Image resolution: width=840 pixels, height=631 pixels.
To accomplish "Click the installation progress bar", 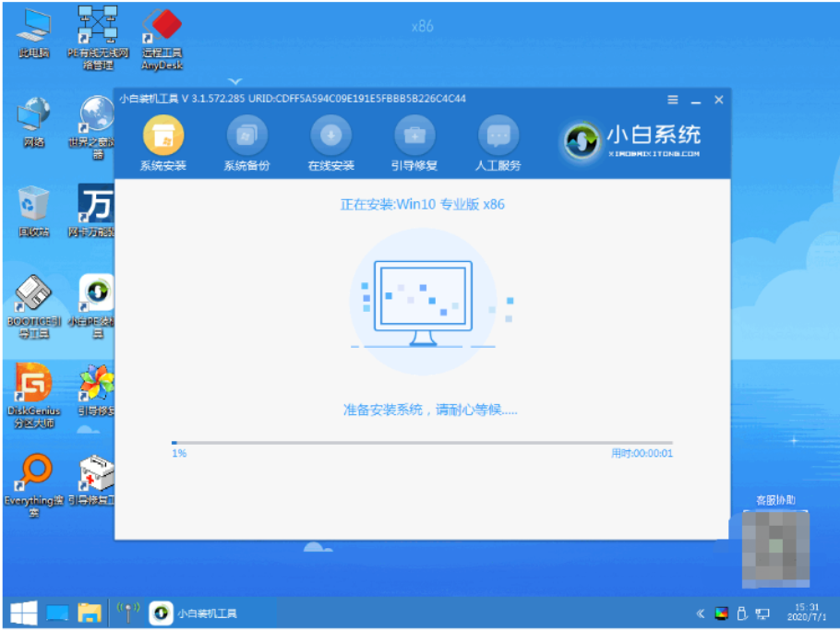I will click(x=422, y=443).
